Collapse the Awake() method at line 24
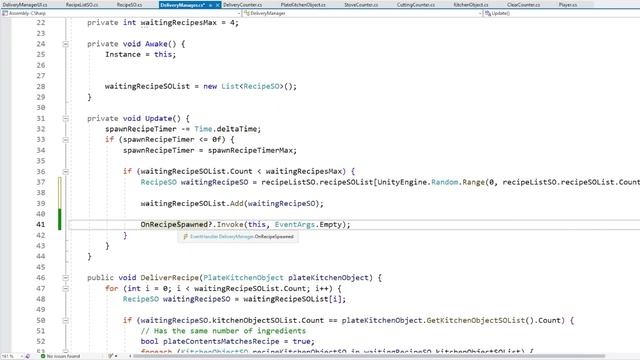Viewport: 640px width, 360px height. tap(65, 44)
